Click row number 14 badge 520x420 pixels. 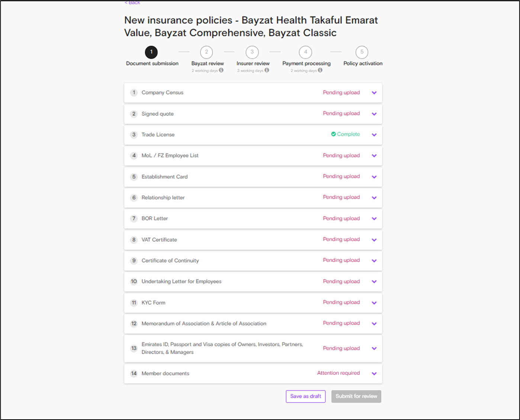pos(134,373)
